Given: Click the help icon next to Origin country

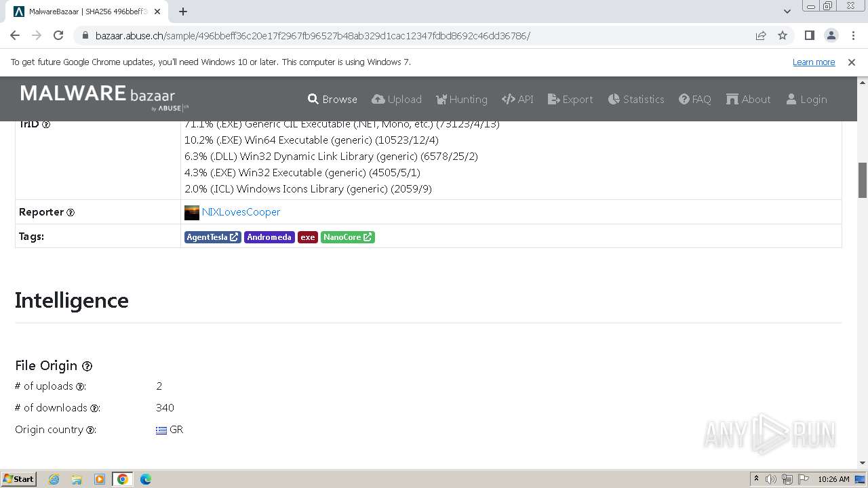Looking at the screenshot, I should 91,430.
